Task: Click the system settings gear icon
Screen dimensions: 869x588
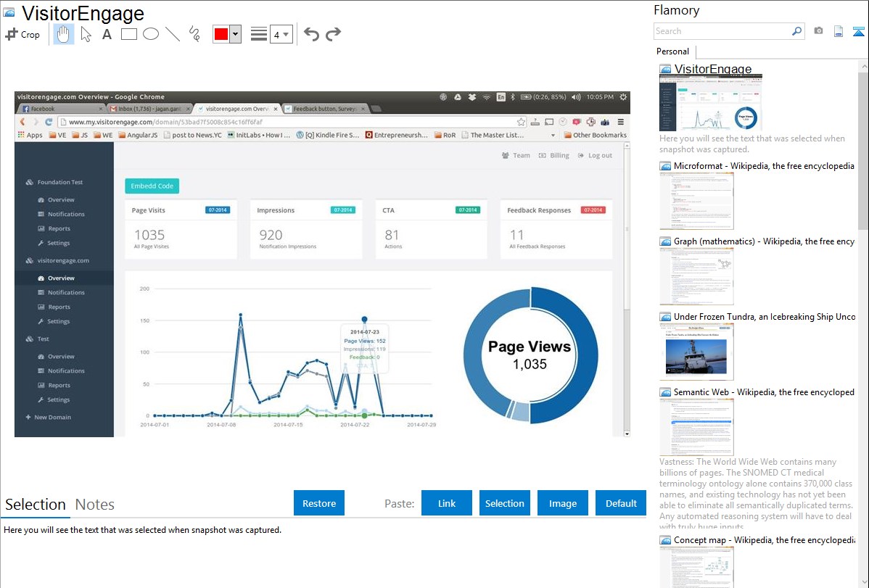Action: click(x=623, y=96)
